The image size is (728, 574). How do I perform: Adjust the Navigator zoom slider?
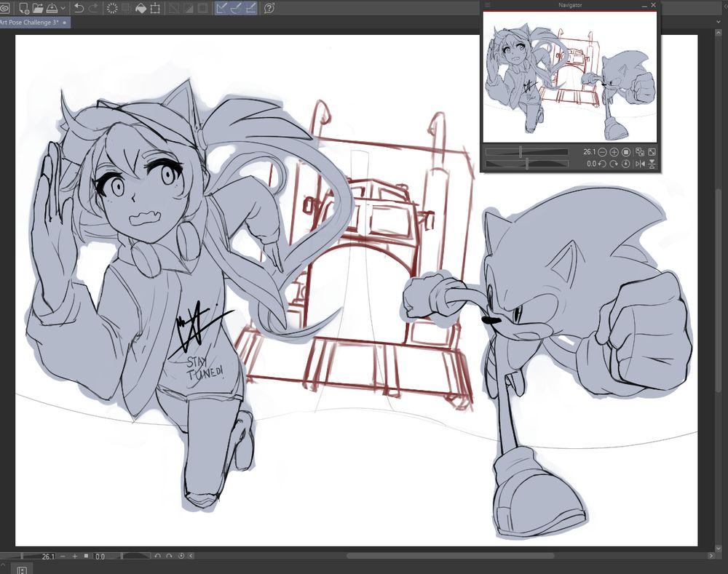(526, 152)
